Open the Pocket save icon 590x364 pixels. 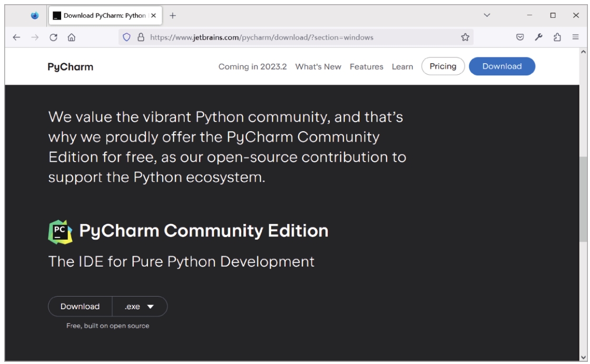(x=519, y=37)
